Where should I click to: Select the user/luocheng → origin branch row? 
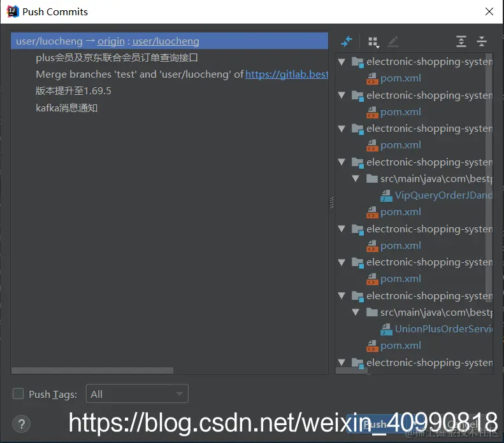[x=169, y=41]
